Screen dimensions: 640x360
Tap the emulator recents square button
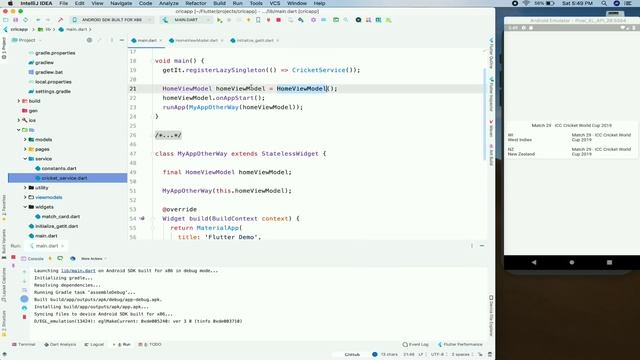(609, 262)
